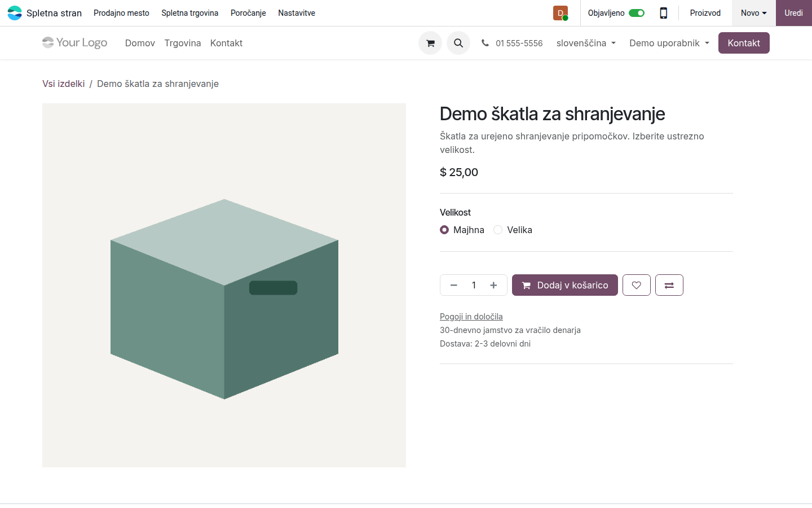Navigate to Trgovina page
This screenshot has height=508, width=812.
click(x=183, y=43)
